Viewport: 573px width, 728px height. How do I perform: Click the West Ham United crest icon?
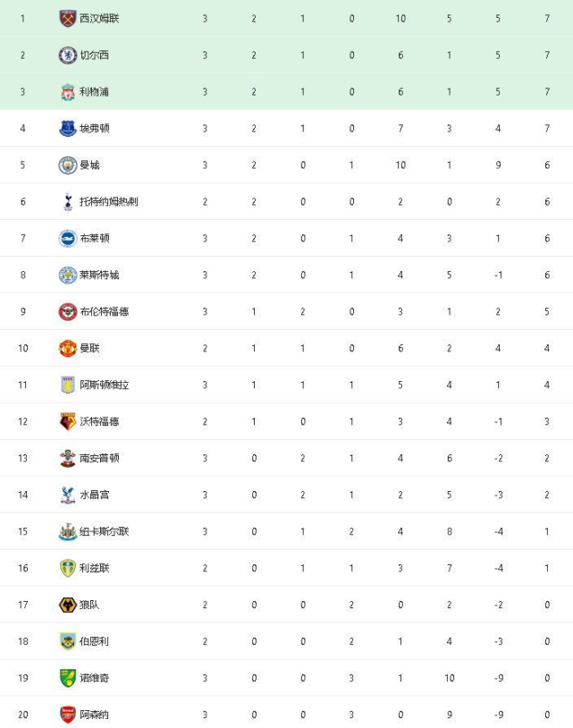pyautogui.click(x=68, y=18)
